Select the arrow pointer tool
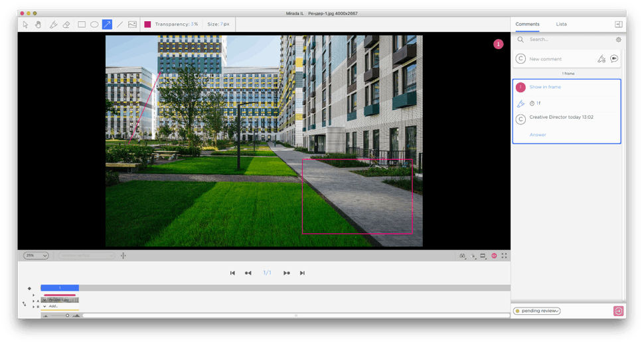644x344 pixels. (x=25, y=25)
